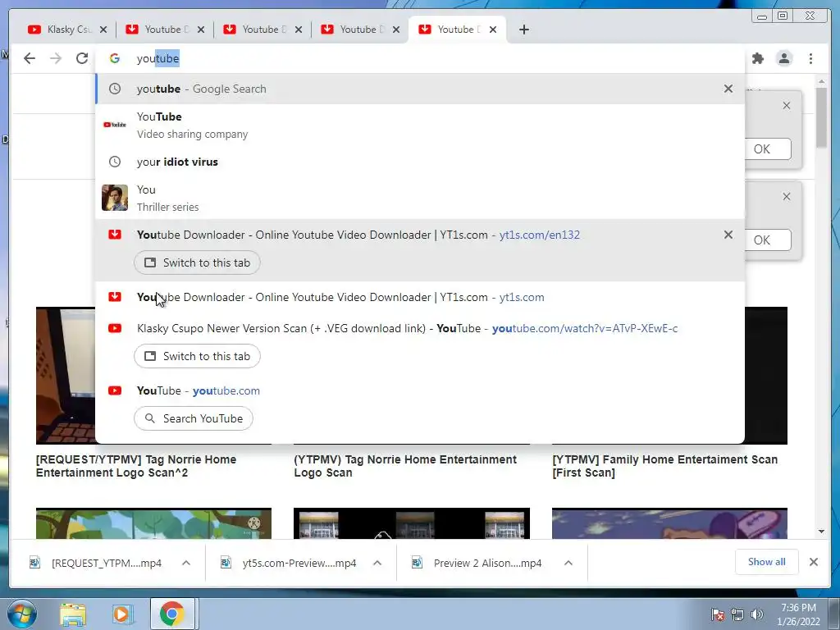Open the Chrome profile avatar
This screenshot has width=840, height=630.
pos(784,58)
